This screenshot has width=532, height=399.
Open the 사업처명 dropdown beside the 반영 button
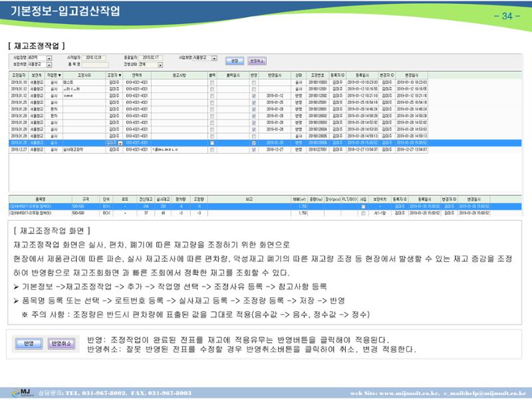click(214, 59)
